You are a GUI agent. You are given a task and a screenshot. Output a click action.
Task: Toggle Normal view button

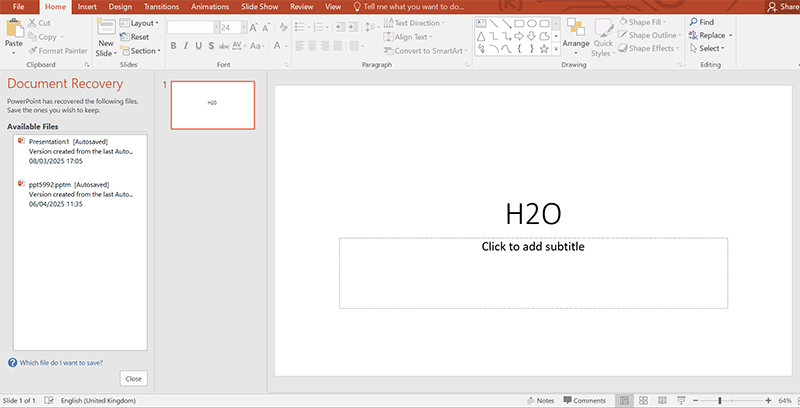point(624,400)
